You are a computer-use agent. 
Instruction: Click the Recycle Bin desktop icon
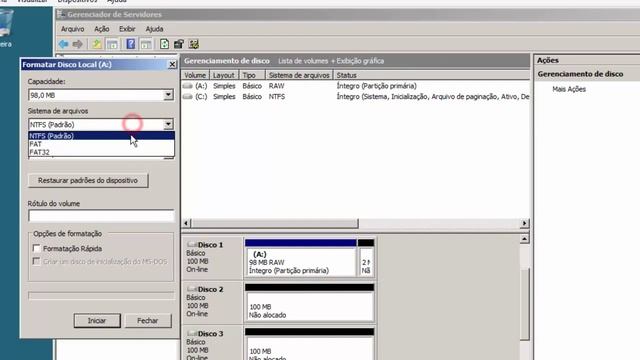coord(6,23)
